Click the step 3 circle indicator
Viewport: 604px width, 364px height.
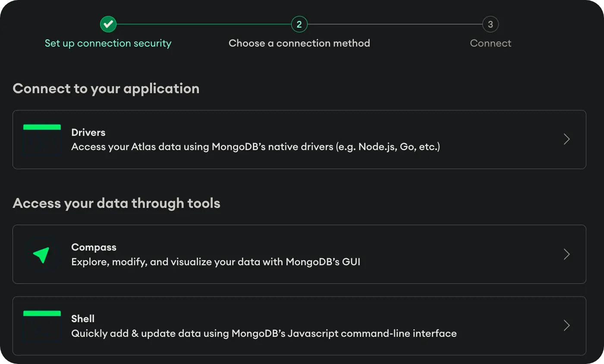pyautogui.click(x=490, y=24)
